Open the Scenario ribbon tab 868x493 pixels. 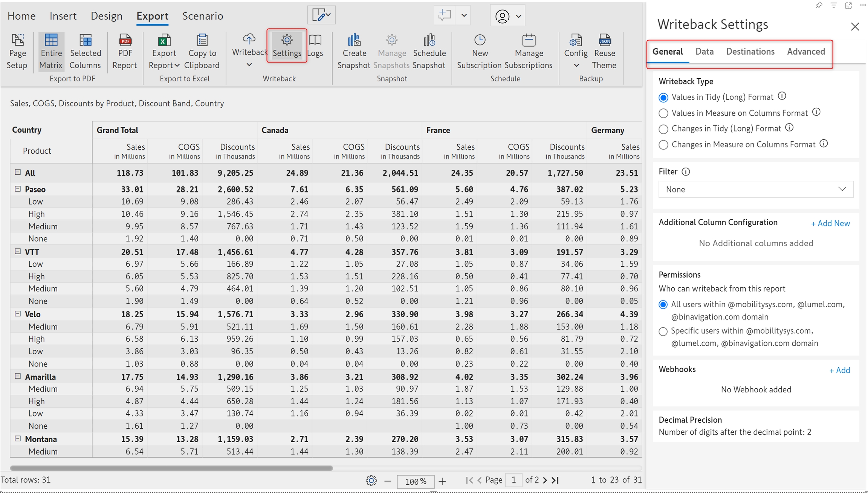coord(203,16)
